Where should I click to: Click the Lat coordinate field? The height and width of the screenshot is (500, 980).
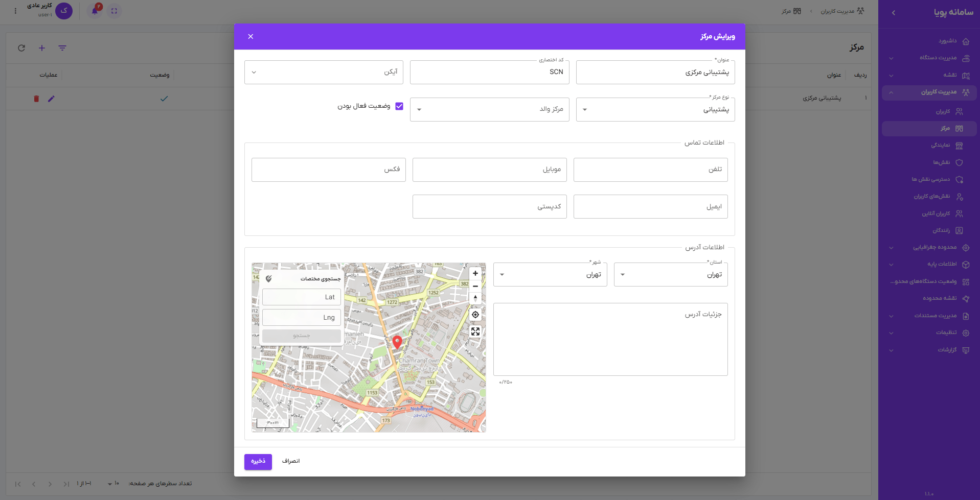click(x=302, y=297)
